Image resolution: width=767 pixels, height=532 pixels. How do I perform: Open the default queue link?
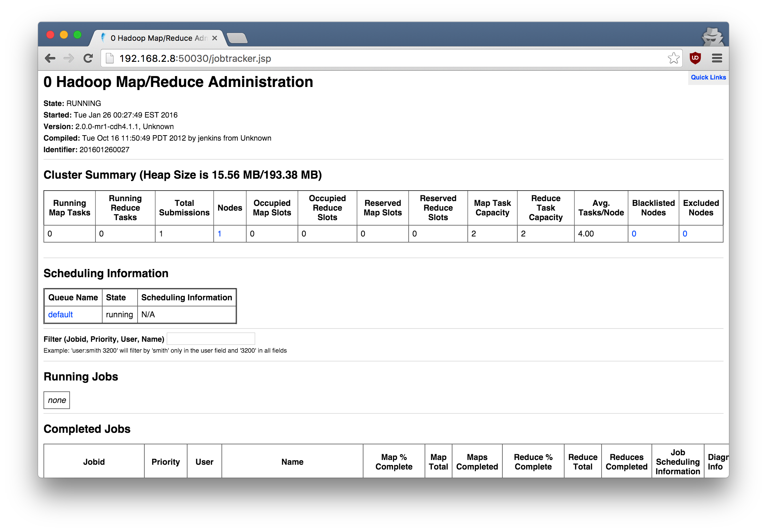60,315
